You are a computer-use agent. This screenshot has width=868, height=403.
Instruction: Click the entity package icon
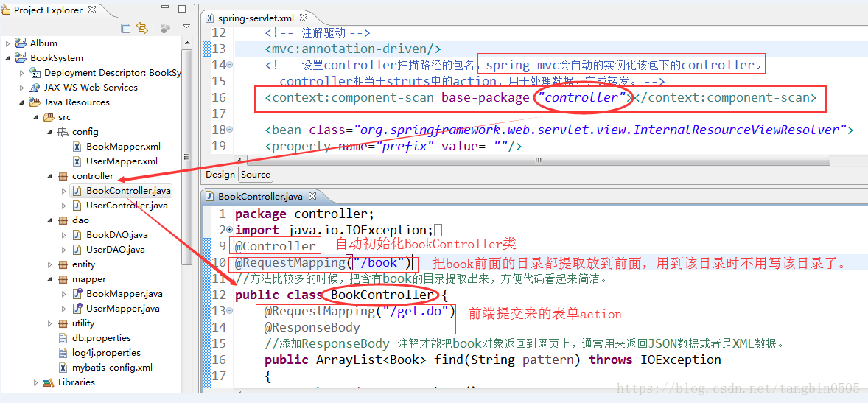[x=63, y=264]
